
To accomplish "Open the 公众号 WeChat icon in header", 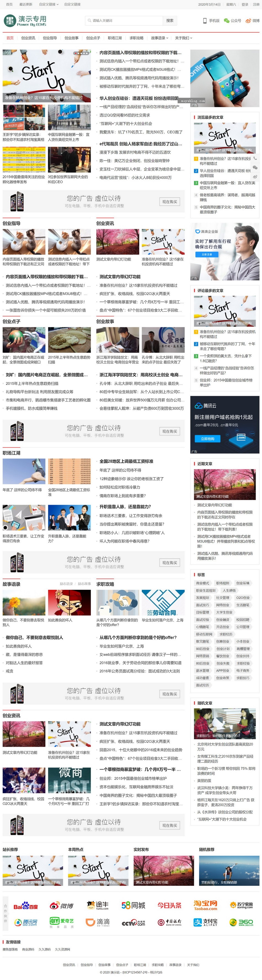I will pyautogui.click(x=227, y=21).
